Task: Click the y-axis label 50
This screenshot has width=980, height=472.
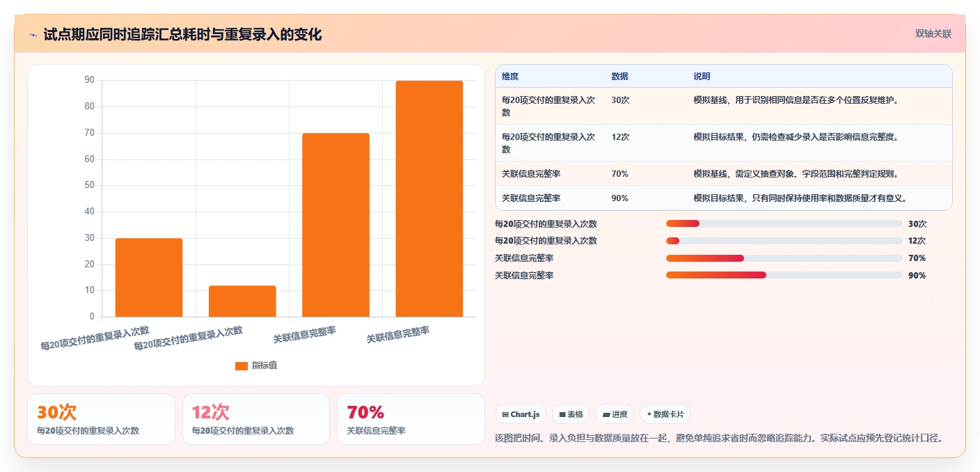Action: [x=89, y=185]
